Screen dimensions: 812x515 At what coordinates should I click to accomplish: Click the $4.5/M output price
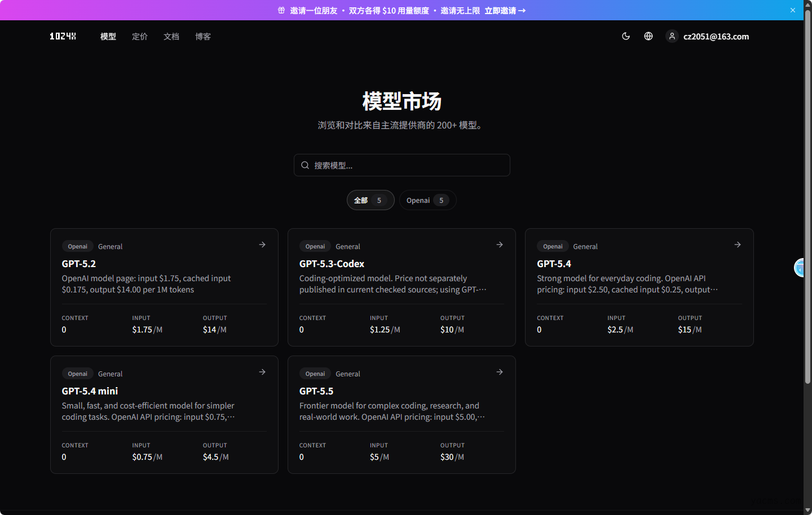click(x=216, y=457)
